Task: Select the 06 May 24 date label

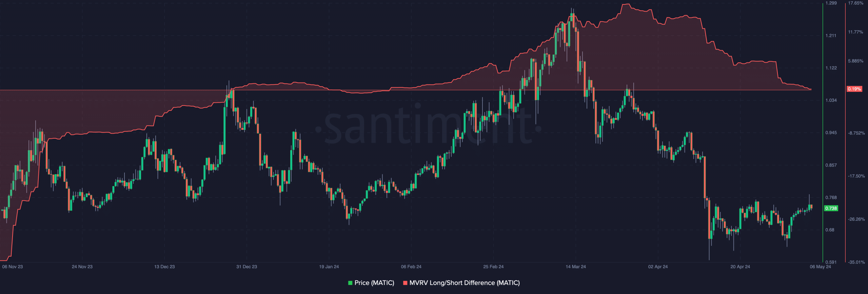Action: 821,267
